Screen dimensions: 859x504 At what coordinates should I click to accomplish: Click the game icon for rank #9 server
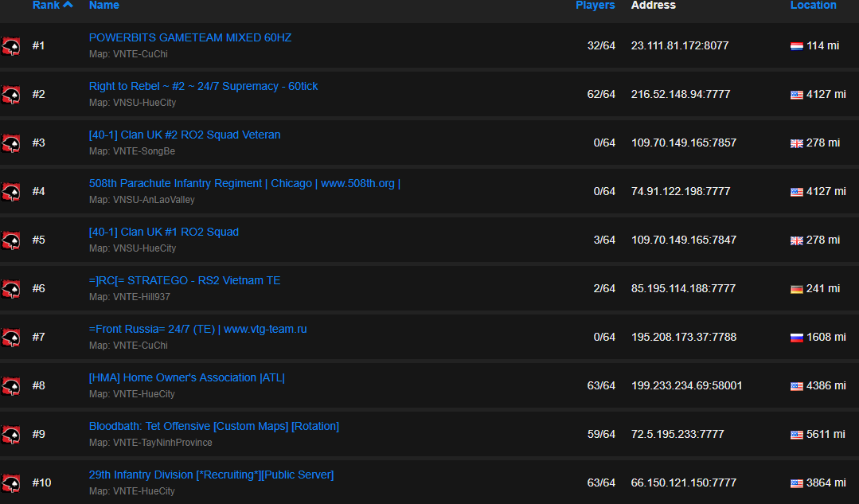pyautogui.click(x=10, y=435)
